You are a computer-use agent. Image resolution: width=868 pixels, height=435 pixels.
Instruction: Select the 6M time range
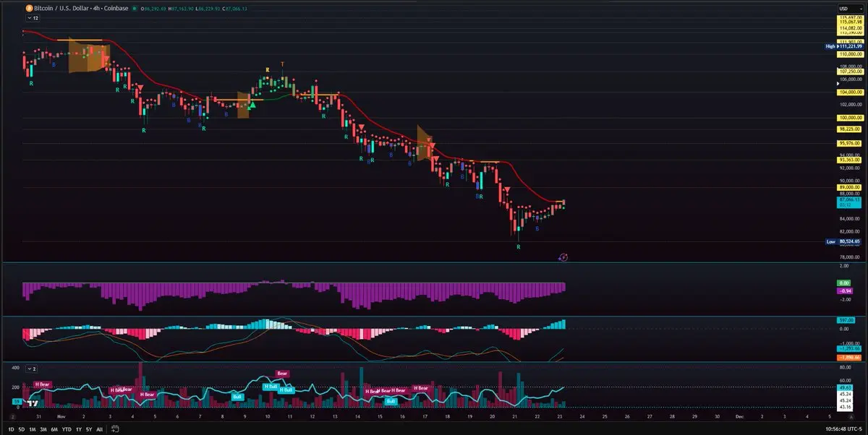tap(54, 429)
